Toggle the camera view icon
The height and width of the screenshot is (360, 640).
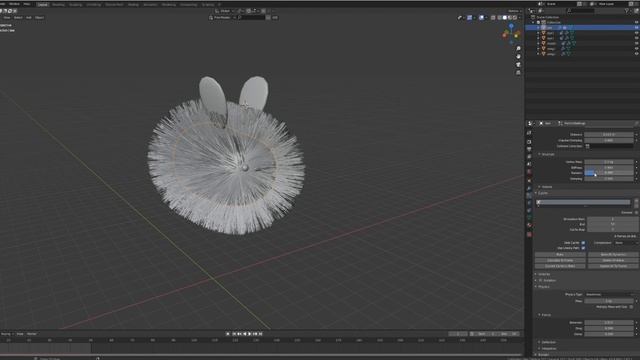click(x=518, y=64)
